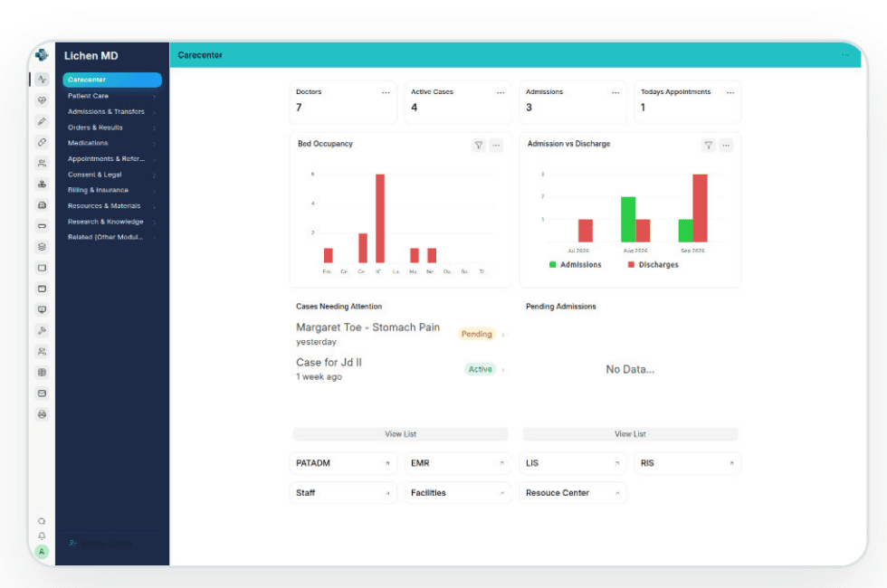Screen dimensions: 887x588
Task: Open the Admissions card ellipsis menu
Action: [x=615, y=92]
